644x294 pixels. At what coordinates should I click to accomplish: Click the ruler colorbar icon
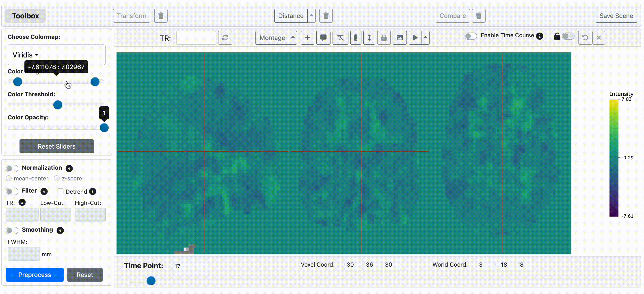(x=356, y=38)
